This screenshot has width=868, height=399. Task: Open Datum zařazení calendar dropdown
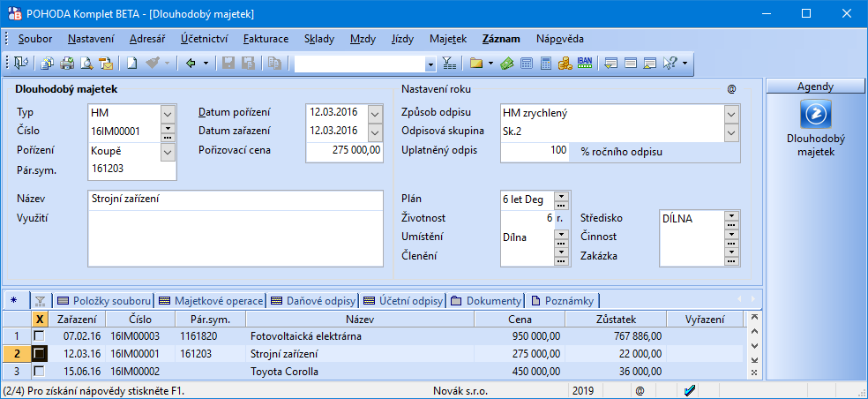click(375, 132)
